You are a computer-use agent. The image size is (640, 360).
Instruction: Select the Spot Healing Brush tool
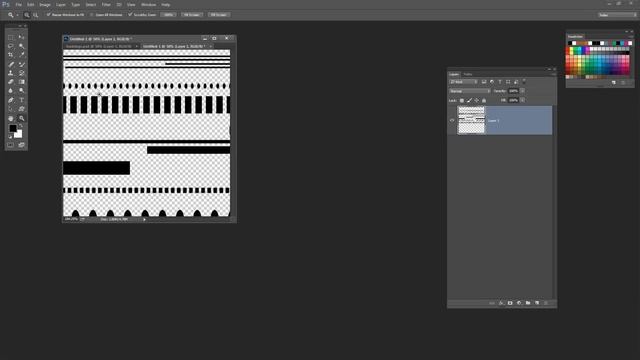coord(11,64)
